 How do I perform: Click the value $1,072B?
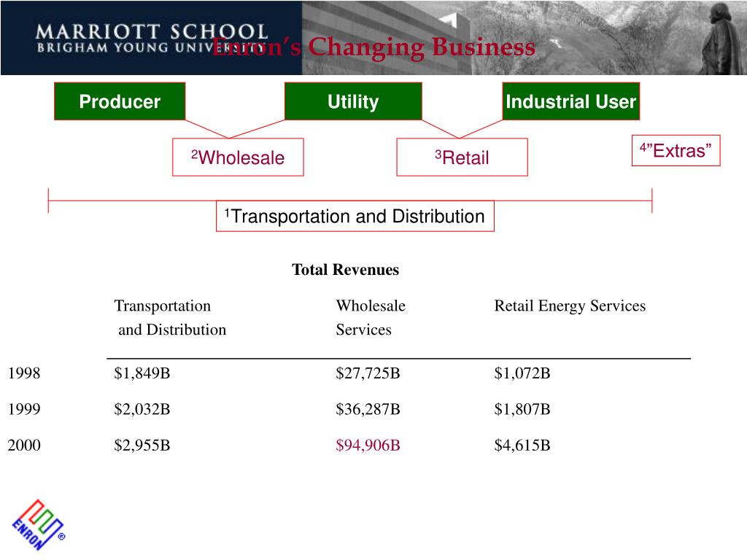click(522, 373)
